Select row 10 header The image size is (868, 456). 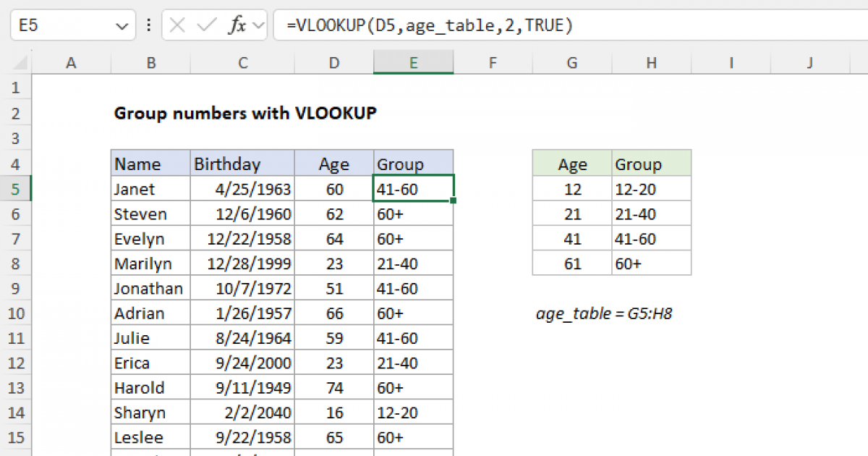16,313
